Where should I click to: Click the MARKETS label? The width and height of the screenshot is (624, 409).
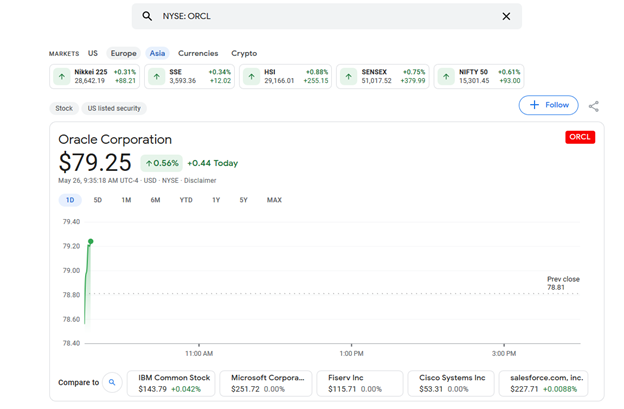[x=64, y=54]
